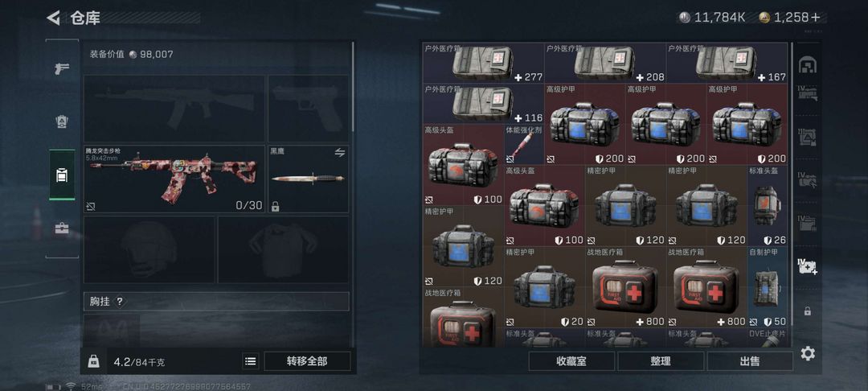Open the list view icon beside 转移全部

tap(251, 361)
